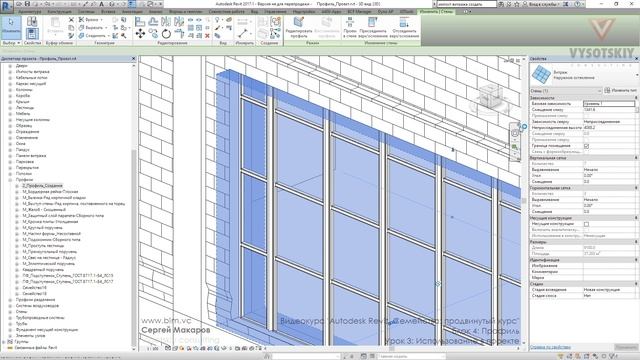Click the Help question mark icon
This screenshot has height=360, width=640.
pos(577,4)
